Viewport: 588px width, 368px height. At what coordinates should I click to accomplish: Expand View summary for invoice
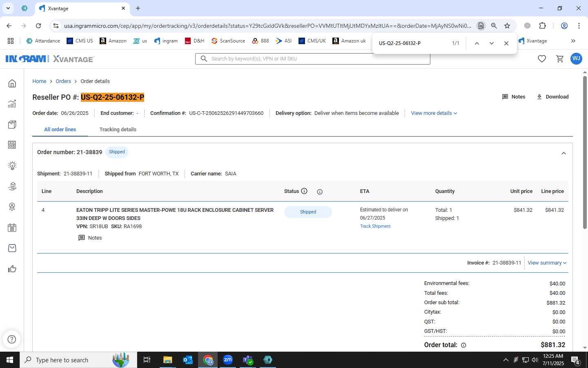(x=547, y=263)
